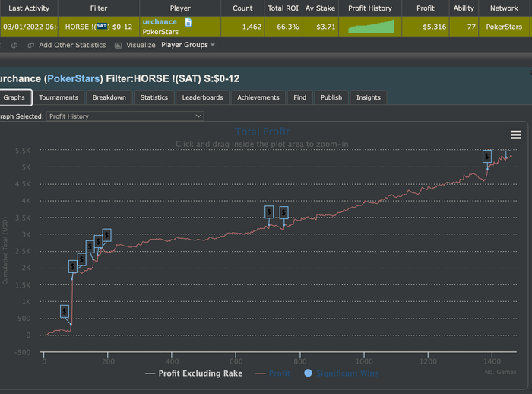
Task: Click the 66.3% Total ROI cell
Action: pyautogui.click(x=283, y=27)
